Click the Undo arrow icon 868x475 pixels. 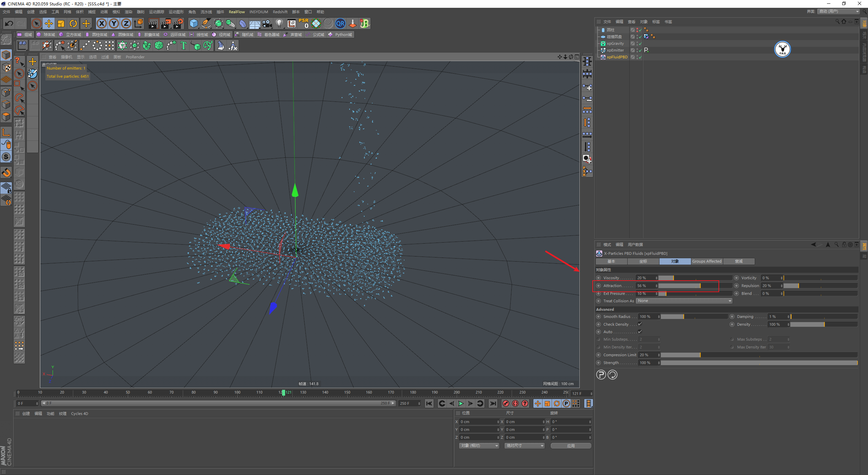click(9, 23)
